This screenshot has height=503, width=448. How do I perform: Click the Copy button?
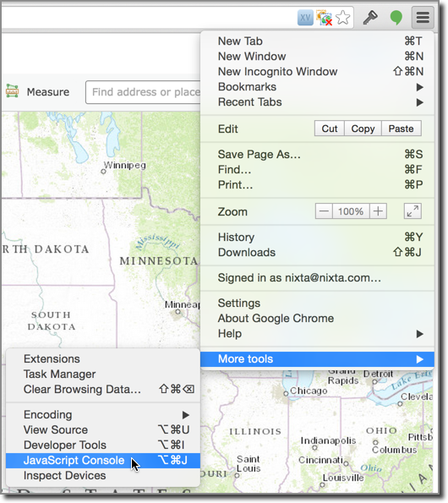363,128
